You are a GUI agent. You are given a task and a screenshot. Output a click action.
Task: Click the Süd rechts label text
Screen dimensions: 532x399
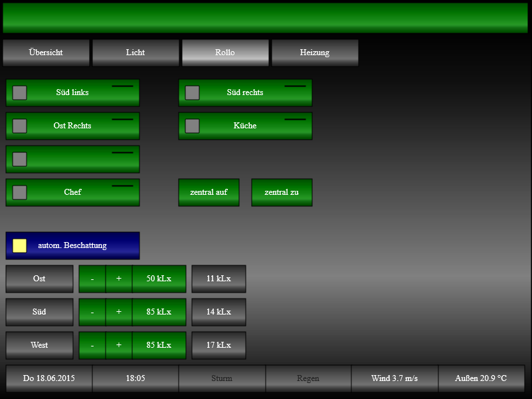click(245, 92)
